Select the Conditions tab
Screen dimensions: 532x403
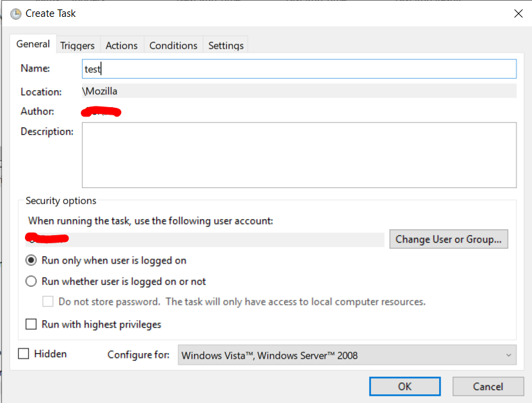click(173, 46)
